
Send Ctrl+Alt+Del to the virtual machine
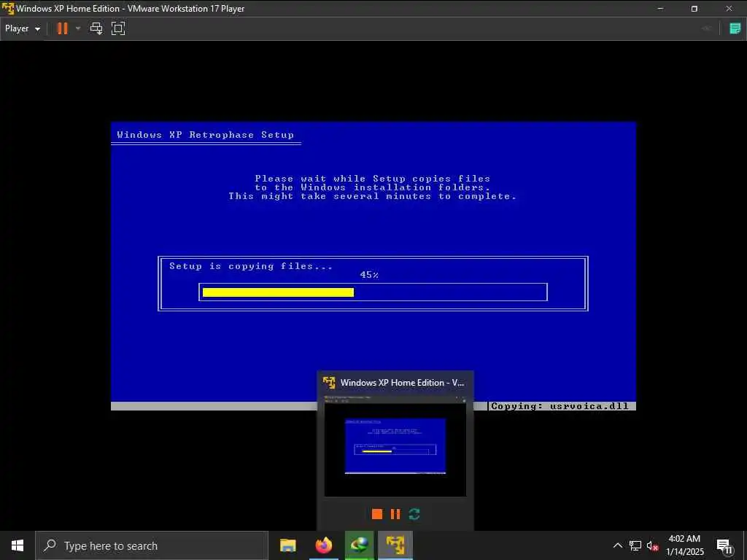(x=96, y=28)
